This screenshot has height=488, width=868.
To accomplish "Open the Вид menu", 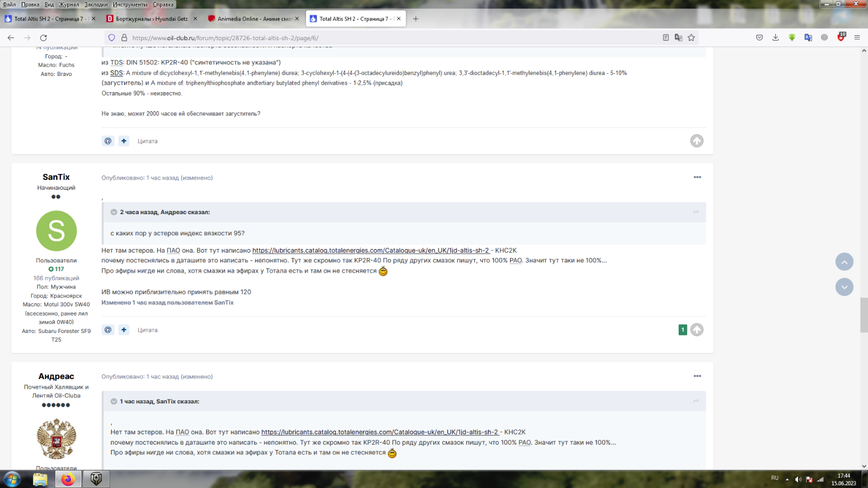I will coord(49,4).
